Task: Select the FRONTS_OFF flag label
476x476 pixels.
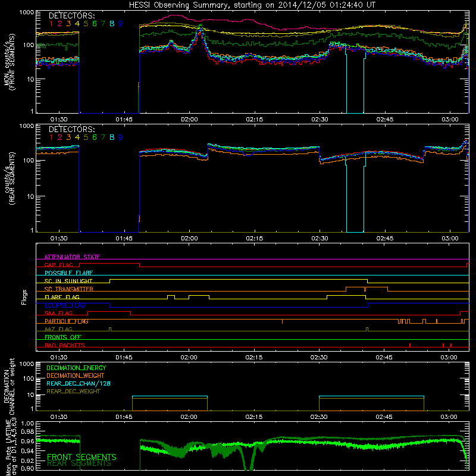Action: click(63, 337)
